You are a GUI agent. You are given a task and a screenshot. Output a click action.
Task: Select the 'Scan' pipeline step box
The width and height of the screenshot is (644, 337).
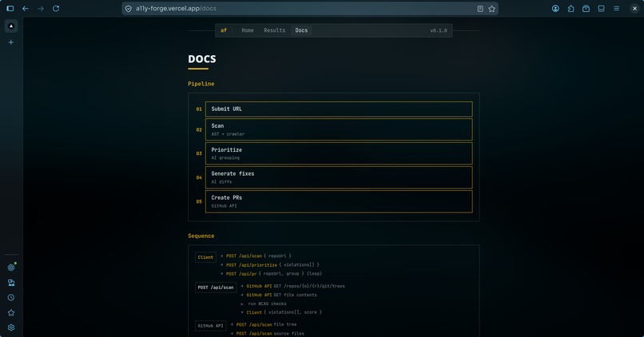coord(339,129)
